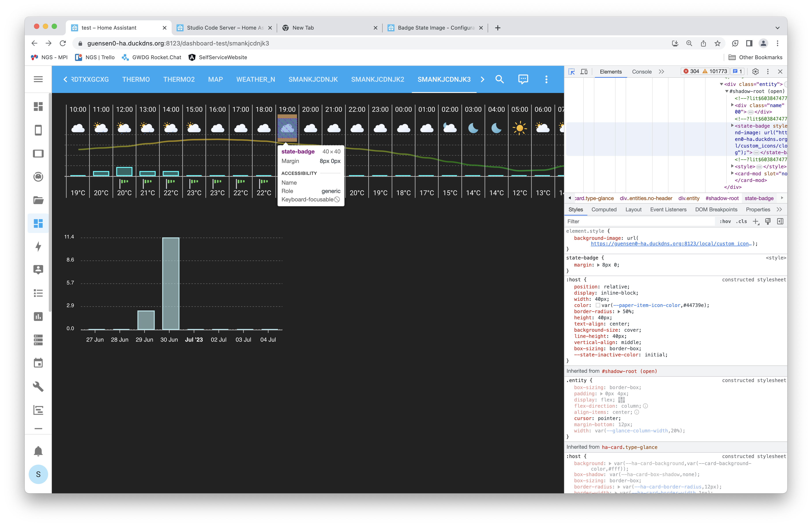Collapse the #shadow-root node in Elements tree
This screenshot has height=526, width=812.
point(727,91)
